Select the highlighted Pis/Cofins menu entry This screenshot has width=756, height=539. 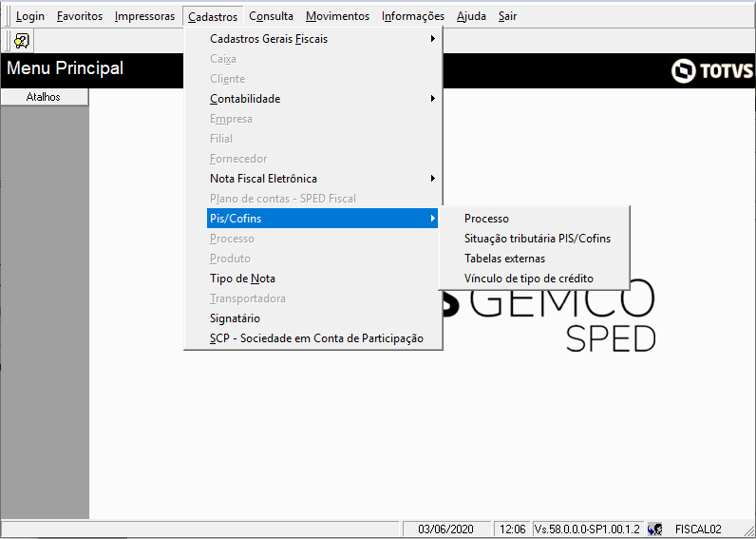(322, 219)
